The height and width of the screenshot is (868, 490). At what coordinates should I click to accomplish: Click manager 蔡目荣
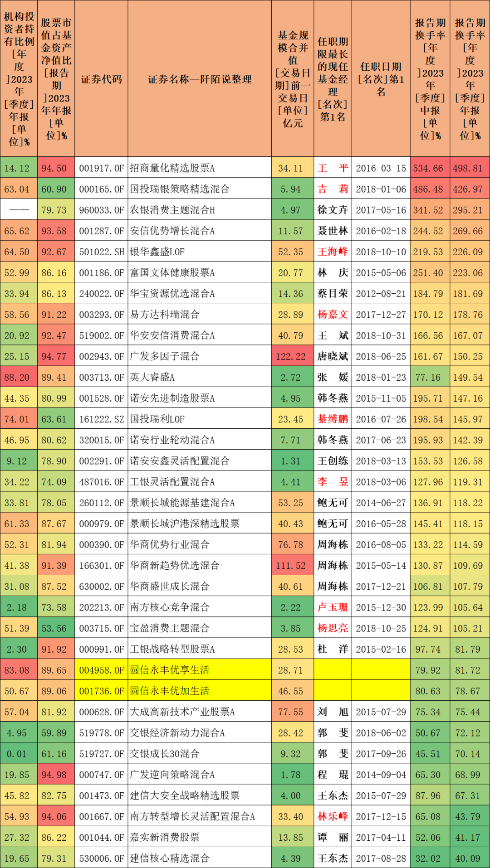pos(333,294)
